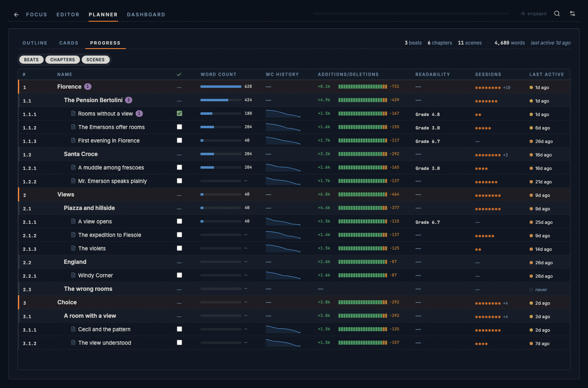Click the back arrow icon
Viewport: 588px width, 388px height.
(x=16, y=15)
